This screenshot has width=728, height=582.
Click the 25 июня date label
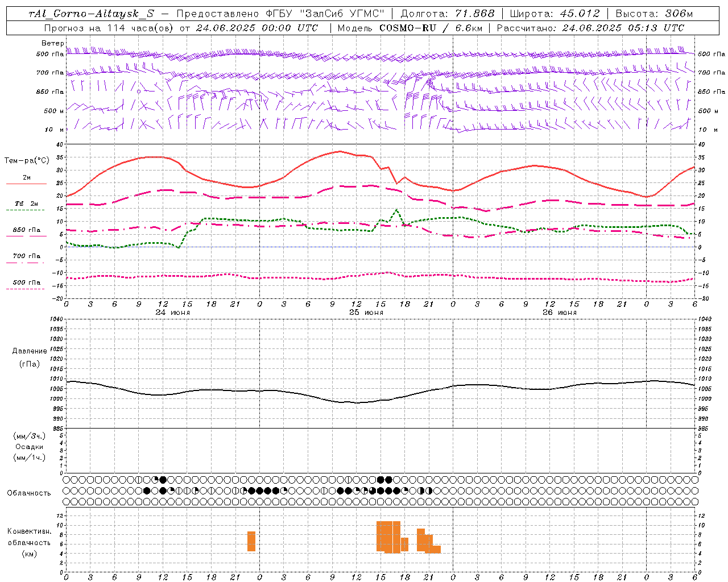pos(366,313)
